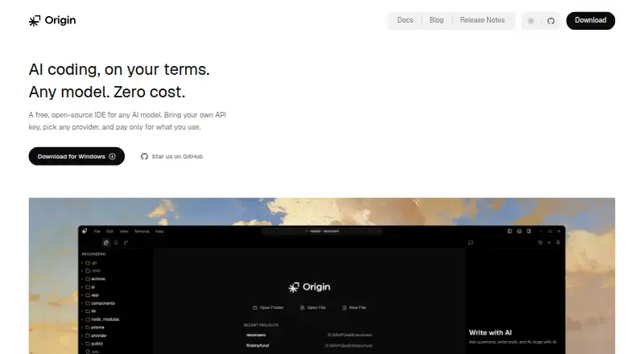
Task: Toggle right sidebar layout icon in the IDE
Action: click(529, 231)
